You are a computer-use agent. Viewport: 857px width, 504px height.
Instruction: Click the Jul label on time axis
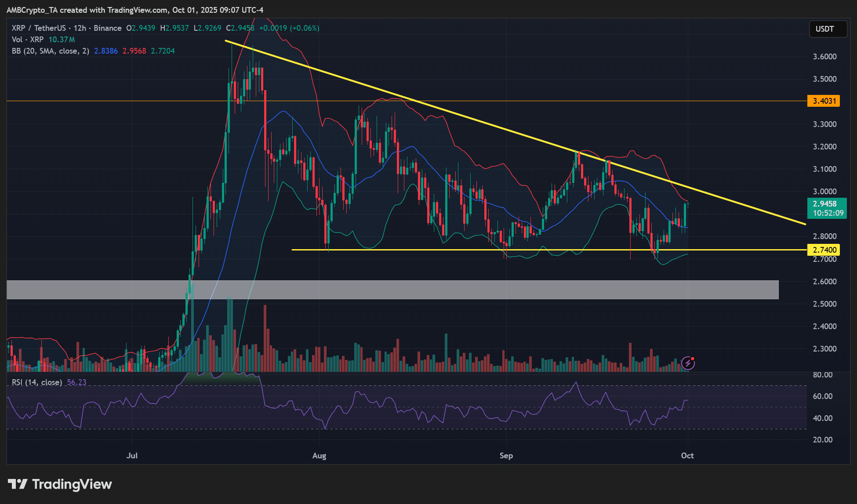point(132,456)
